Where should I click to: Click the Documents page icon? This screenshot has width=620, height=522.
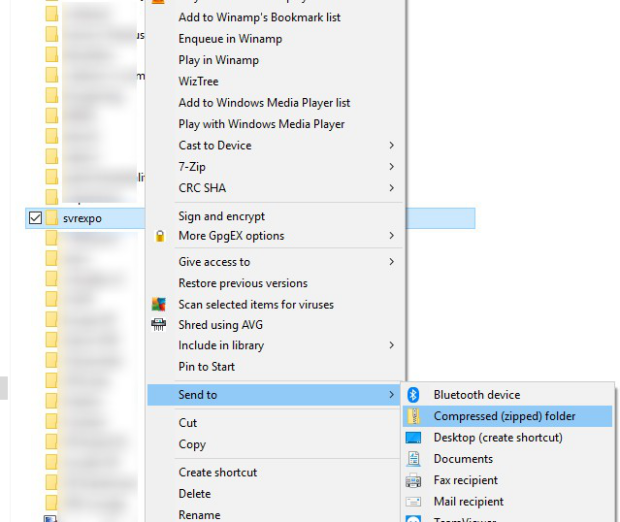click(x=413, y=459)
